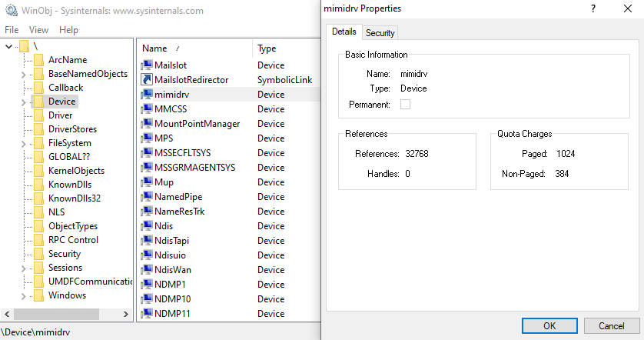644x340 pixels.
Task: Select the Security tree folder
Action: click(x=65, y=254)
